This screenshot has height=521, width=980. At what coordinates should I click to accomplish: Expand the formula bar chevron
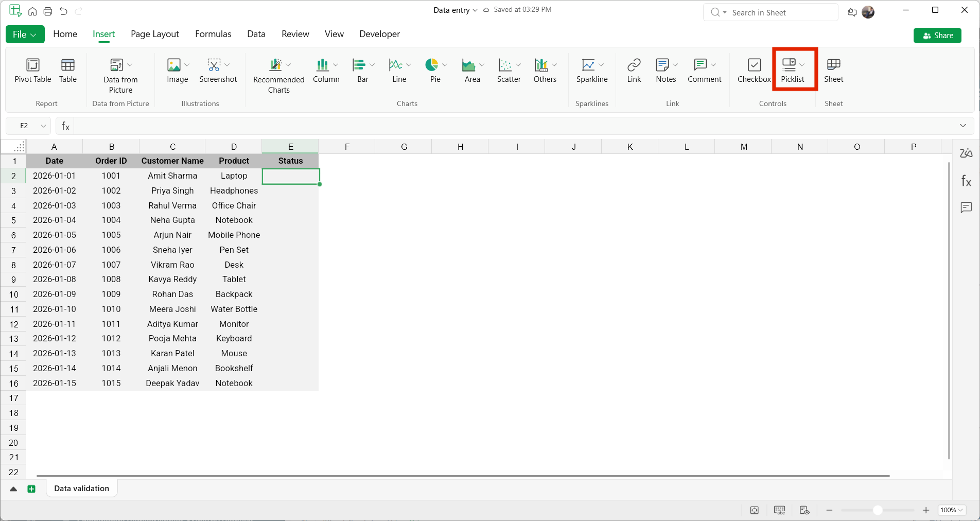click(962, 126)
